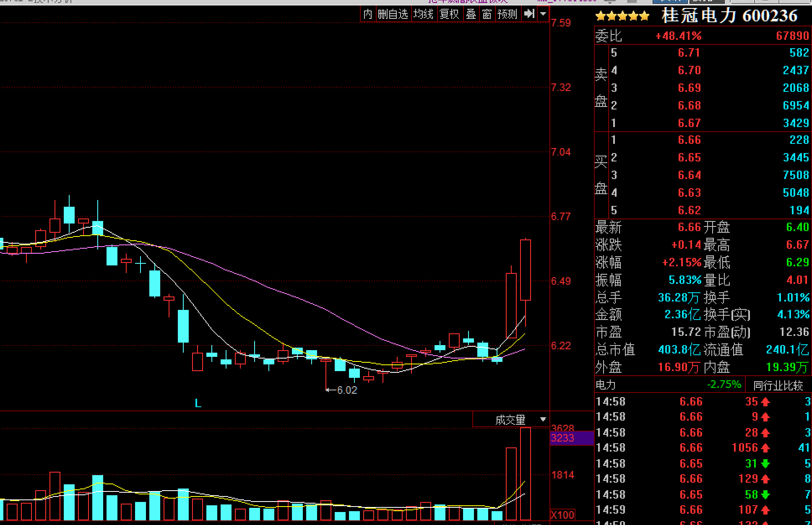The height and width of the screenshot is (525, 812).
Task: Click the 同行业比较 button
Action: pos(778,385)
